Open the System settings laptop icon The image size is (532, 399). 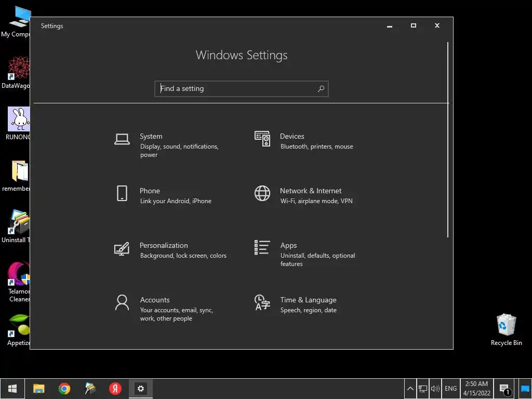pos(122,139)
